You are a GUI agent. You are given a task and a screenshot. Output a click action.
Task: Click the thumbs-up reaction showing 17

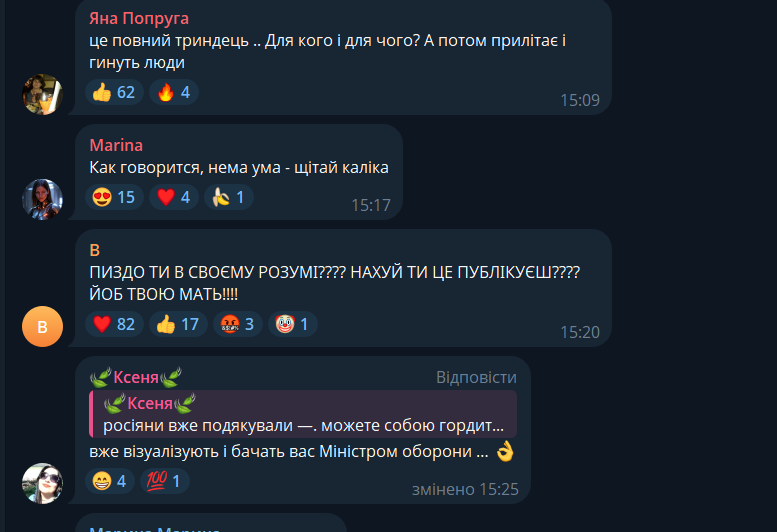(x=178, y=324)
